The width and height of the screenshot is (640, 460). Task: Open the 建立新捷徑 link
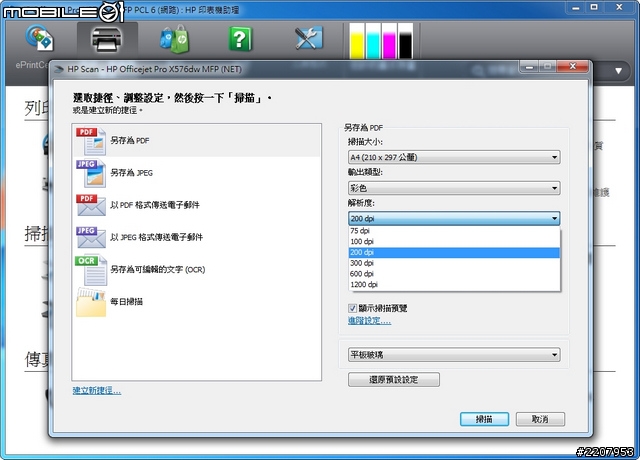[97, 391]
